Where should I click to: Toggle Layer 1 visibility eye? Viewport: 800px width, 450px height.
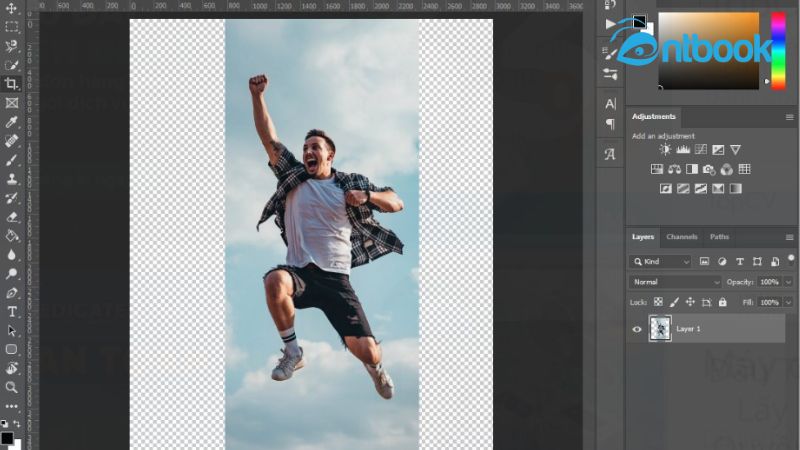637,329
